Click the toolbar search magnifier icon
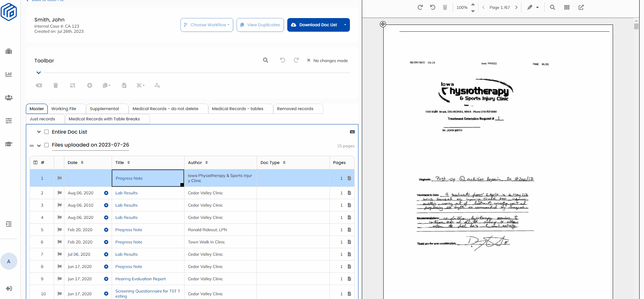 point(265,60)
